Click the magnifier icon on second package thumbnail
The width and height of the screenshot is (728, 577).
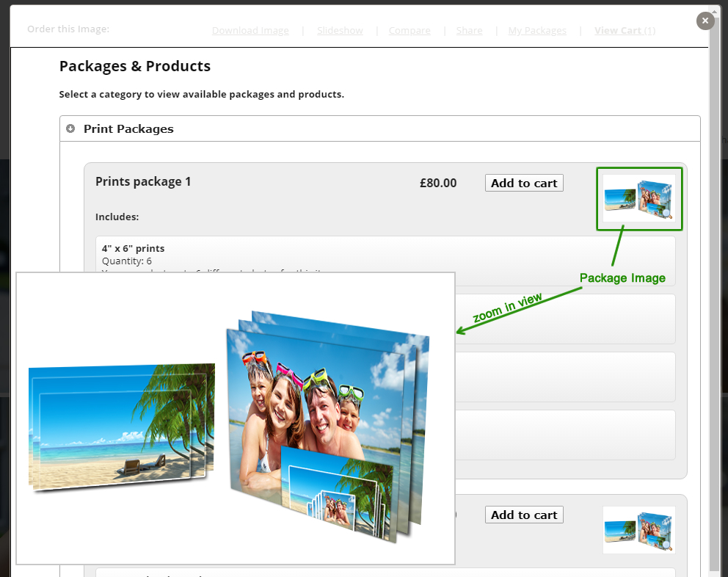(667, 545)
